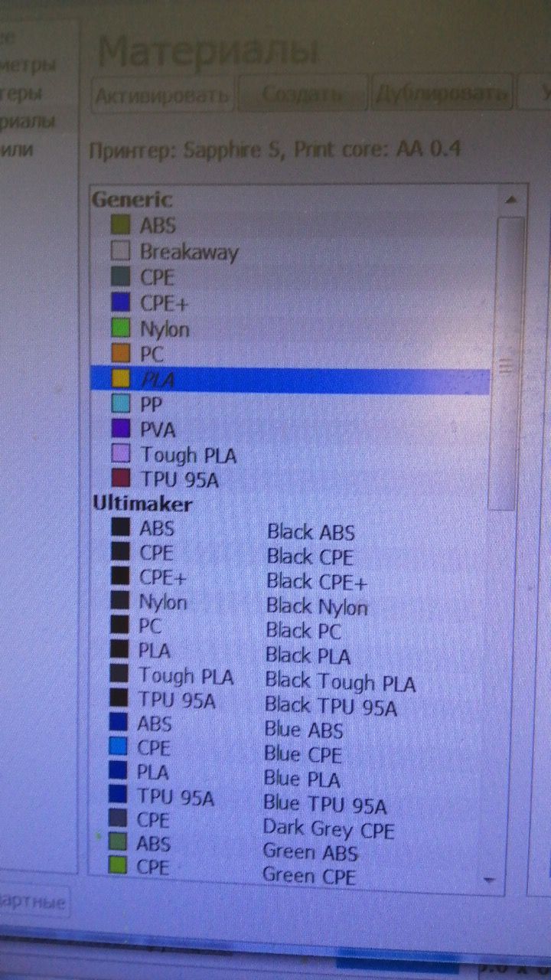Select Generic Nylon green swatch
551x980 pixels.
(x=120, y=329)
